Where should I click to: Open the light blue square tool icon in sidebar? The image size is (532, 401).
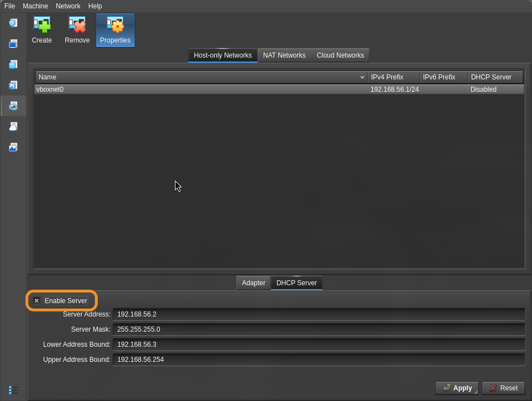(x=13, y=64)
